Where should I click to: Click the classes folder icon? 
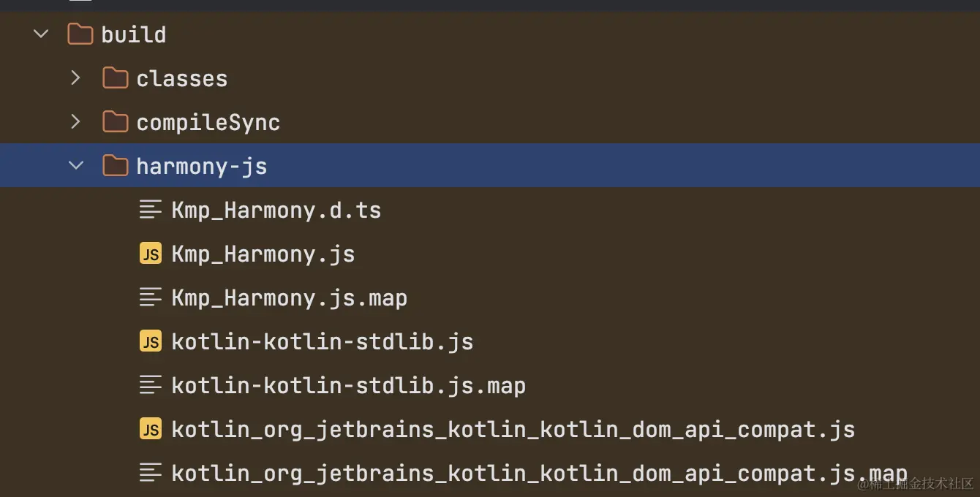(x=115, y=77)
